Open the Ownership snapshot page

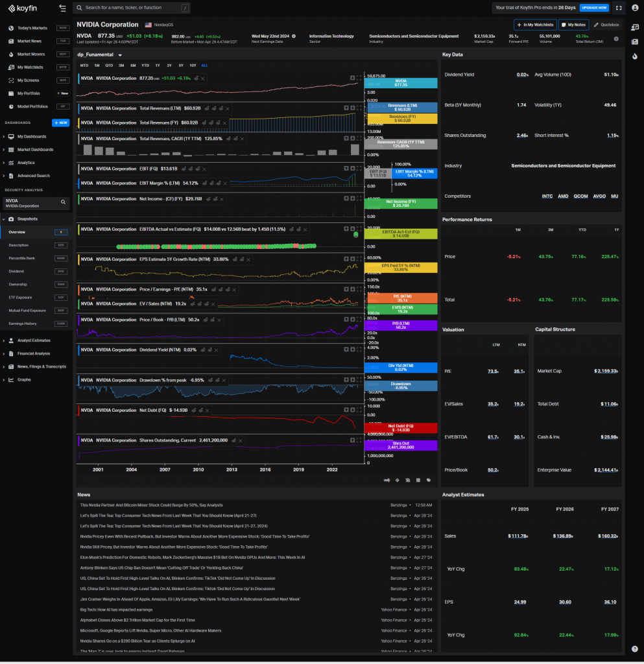pos(37,285)
